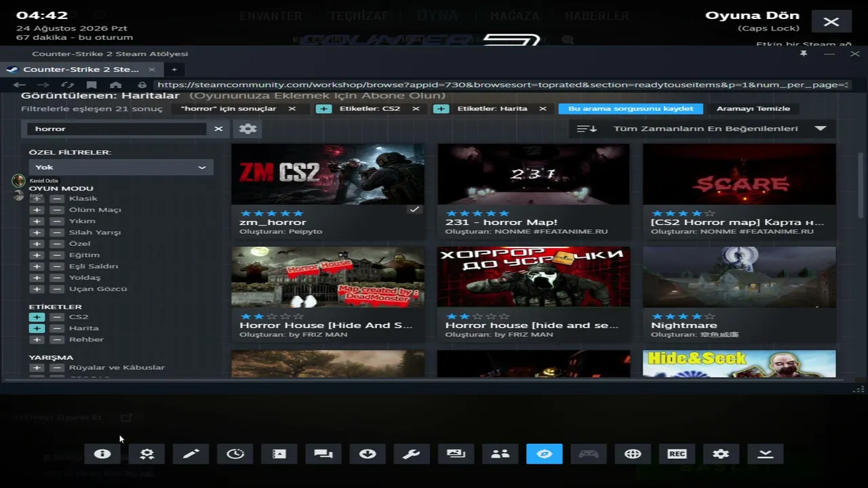Remove the "horror" için sonuçlar search chip
This screenshot has width=868, height=488.
click(x=292, y=108)
